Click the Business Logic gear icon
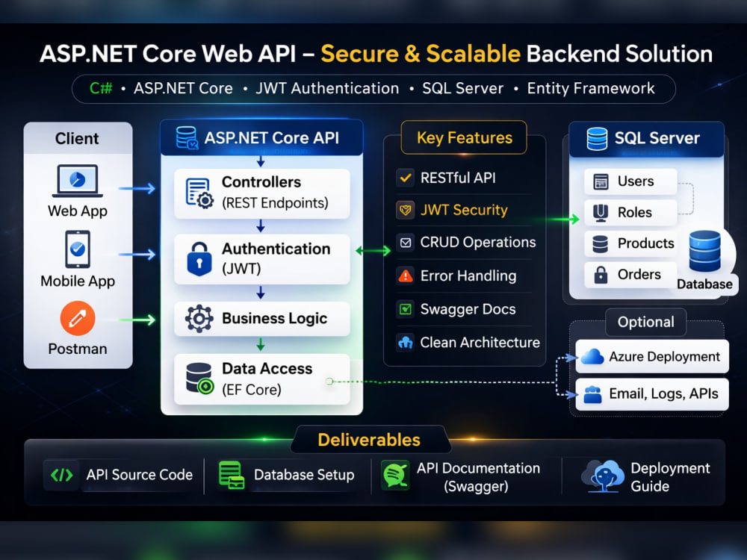The image size is (747, 560). (x=199, y=319)
